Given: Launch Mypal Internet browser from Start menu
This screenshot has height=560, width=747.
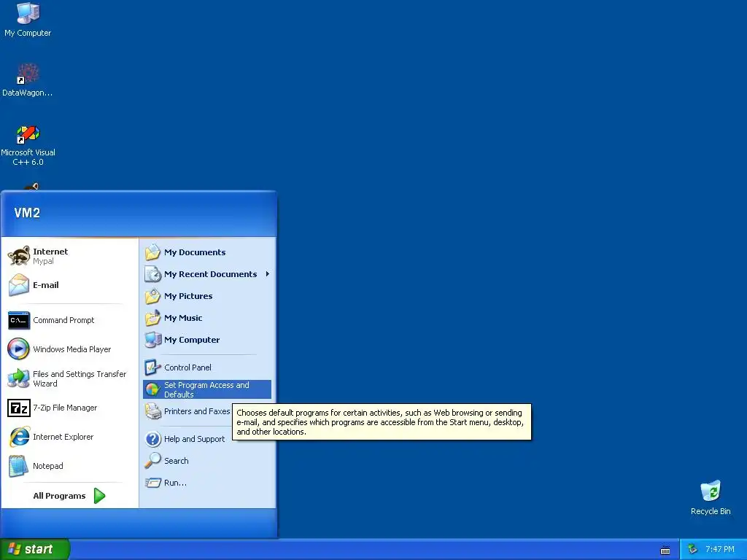Looking at the screenshot, I should pos(70,256).
